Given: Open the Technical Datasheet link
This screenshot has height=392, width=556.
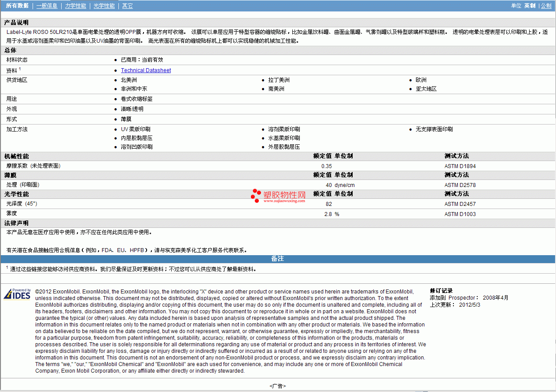Looking at the screenshot, I should tap(146, 70).
